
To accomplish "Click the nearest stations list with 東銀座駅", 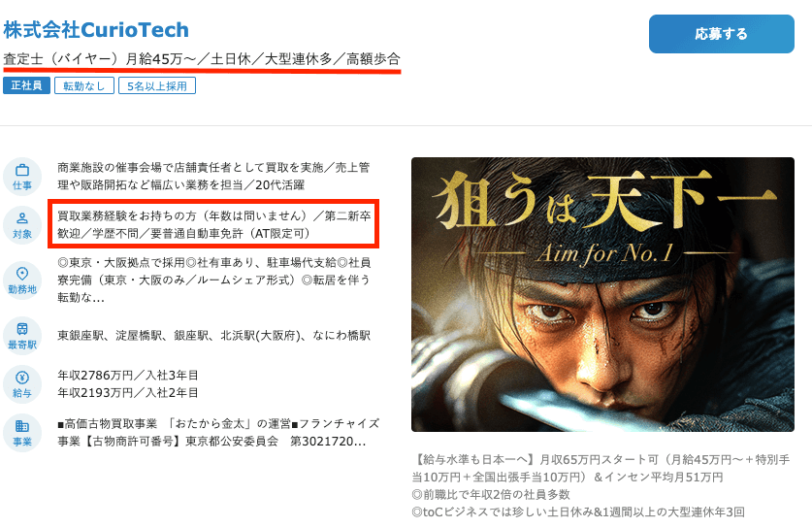I will 213,336.
